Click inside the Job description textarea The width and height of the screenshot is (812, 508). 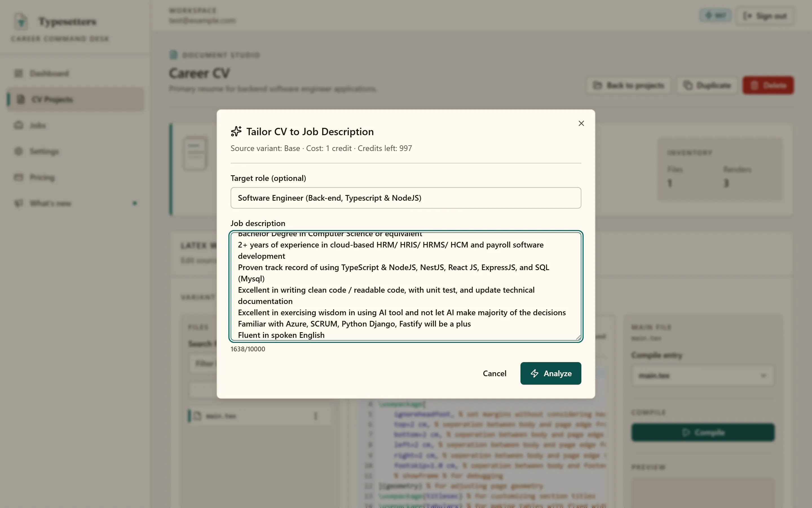(406, 286)
